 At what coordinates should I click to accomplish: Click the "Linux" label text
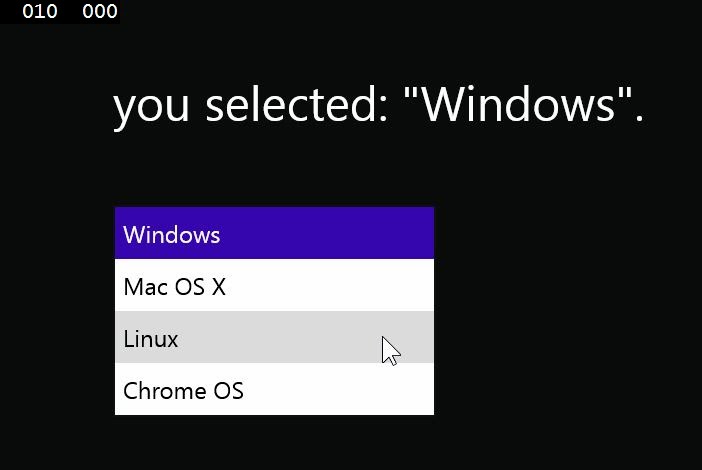pyautogui.click(x=151, y=339)
